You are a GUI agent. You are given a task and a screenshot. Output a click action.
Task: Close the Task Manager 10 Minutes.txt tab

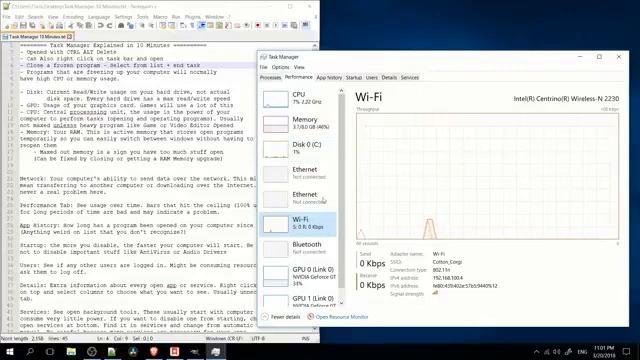coord(69,37)
